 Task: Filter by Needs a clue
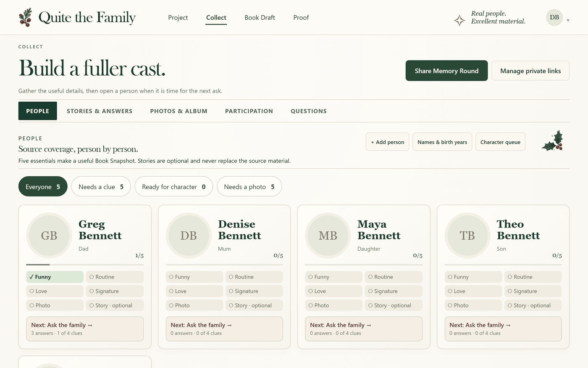(101, 187)
